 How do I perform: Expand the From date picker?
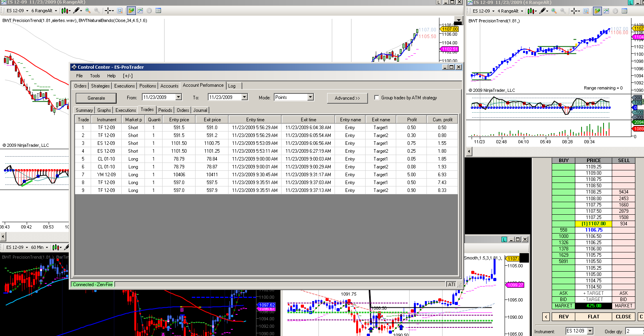[179, 97]
